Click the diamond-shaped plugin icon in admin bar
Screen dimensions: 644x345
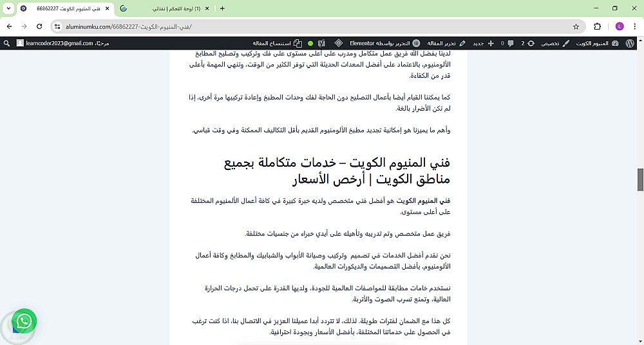[339, 43]
